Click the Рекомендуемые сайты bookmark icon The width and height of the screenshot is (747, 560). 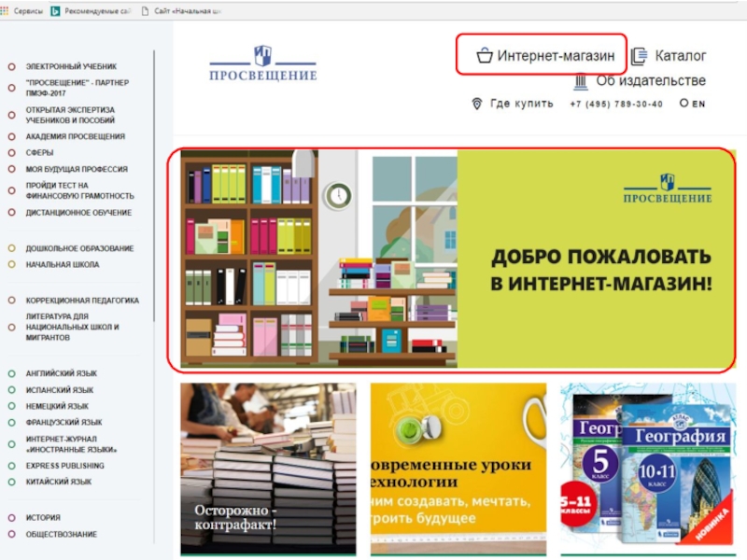(55, 9)
